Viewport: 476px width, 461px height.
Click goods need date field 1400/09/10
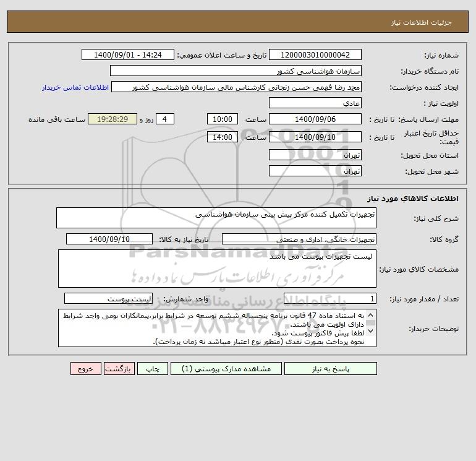pos(109,239)
